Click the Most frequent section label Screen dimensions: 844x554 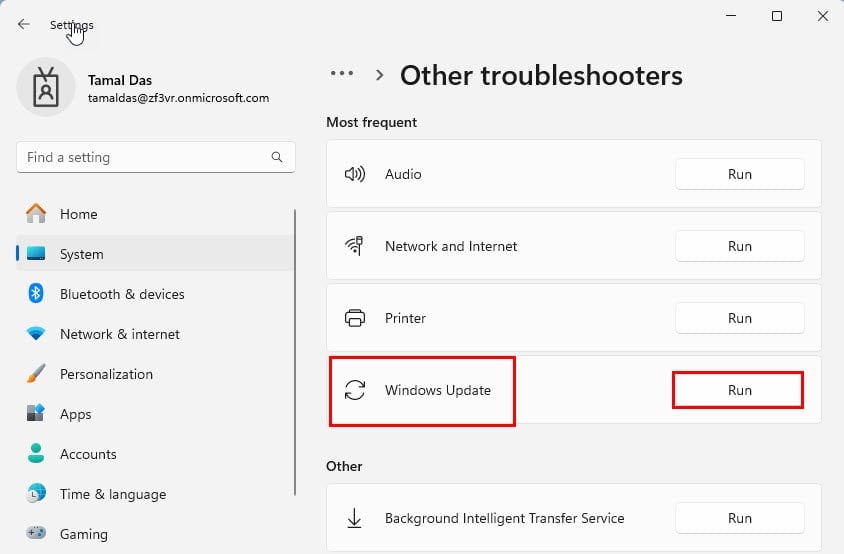point(371,122)
